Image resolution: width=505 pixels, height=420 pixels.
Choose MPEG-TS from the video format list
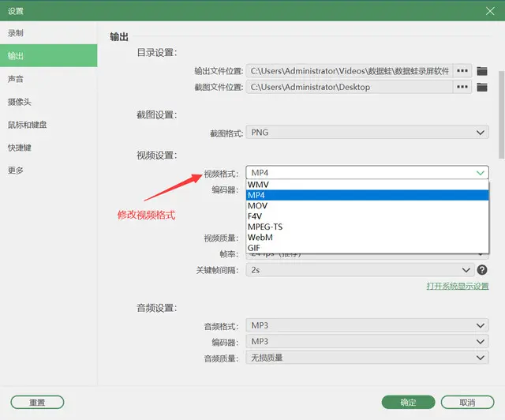[367, 227]
